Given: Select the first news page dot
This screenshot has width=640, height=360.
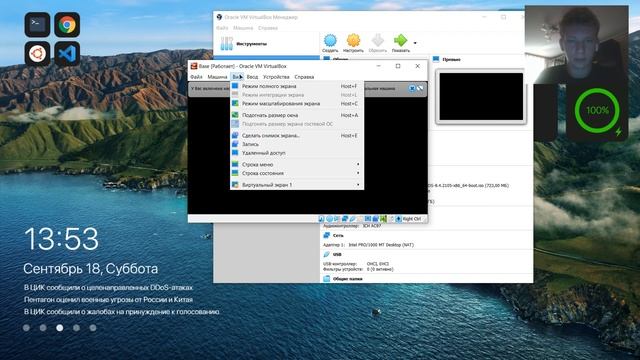Looking at the screenshot, I should pos(27,328).
